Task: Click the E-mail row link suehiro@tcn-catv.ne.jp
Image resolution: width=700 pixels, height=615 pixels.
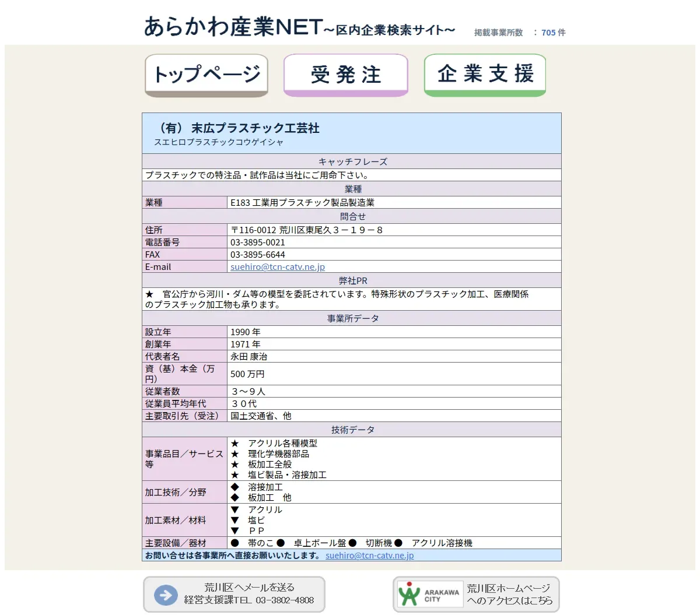Action: click(x=278, y=267)
